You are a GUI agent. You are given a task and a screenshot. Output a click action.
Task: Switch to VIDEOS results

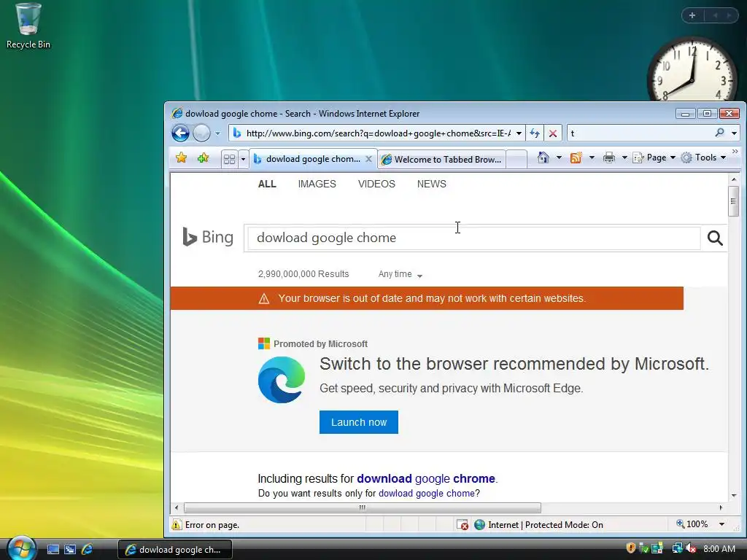tap(376, 184)
